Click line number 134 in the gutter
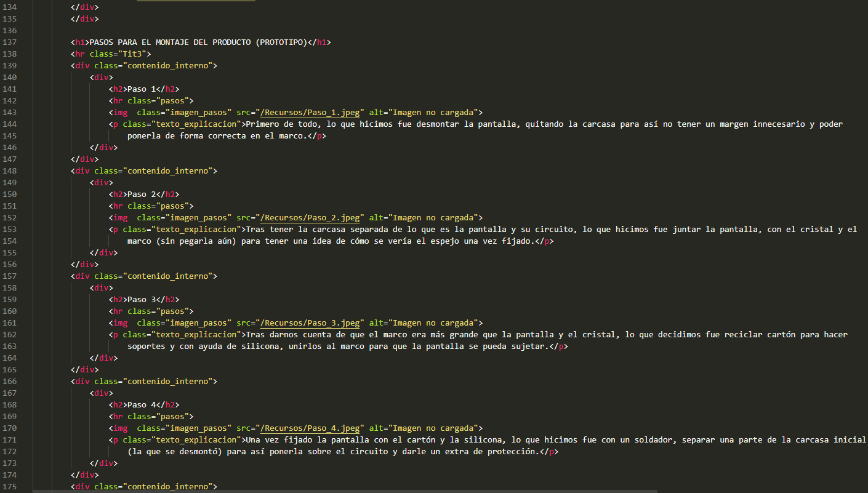This screenshot has width=868, height=493. click(x=10, y=7)
